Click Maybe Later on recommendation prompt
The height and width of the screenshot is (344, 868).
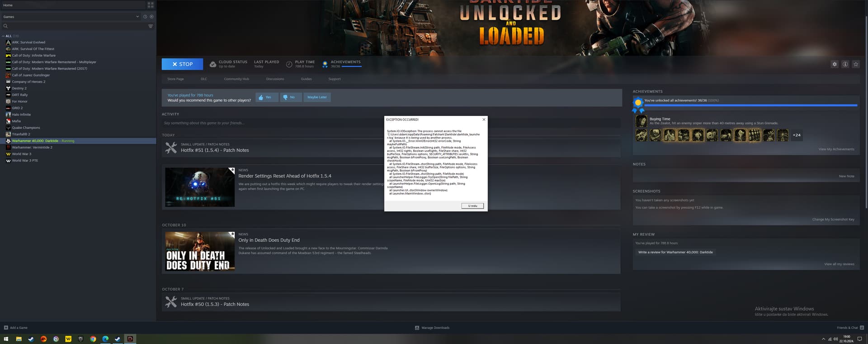point(317,97)
